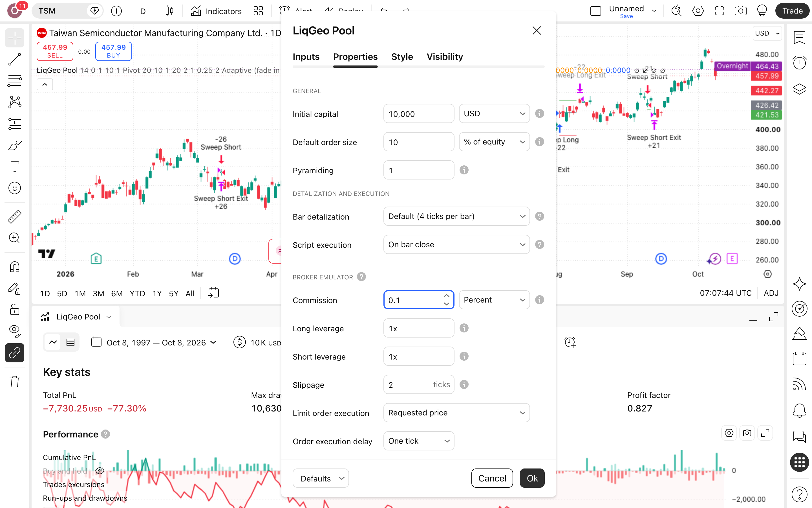Screen dimensions: 812x508
Task: Take a chart snapshot with camera icon
Action: click(741, 11)
